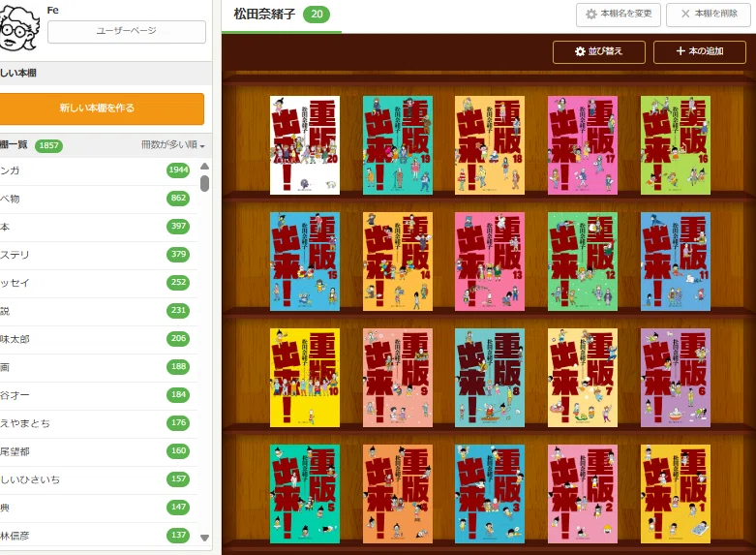
Task: Select the shelf row with 397 books
Action: (99, 227)
